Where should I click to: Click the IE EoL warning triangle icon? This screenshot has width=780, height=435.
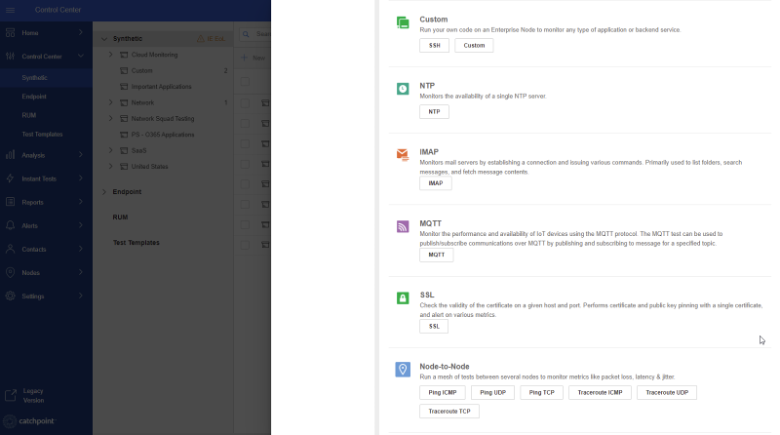pos(200,38)
